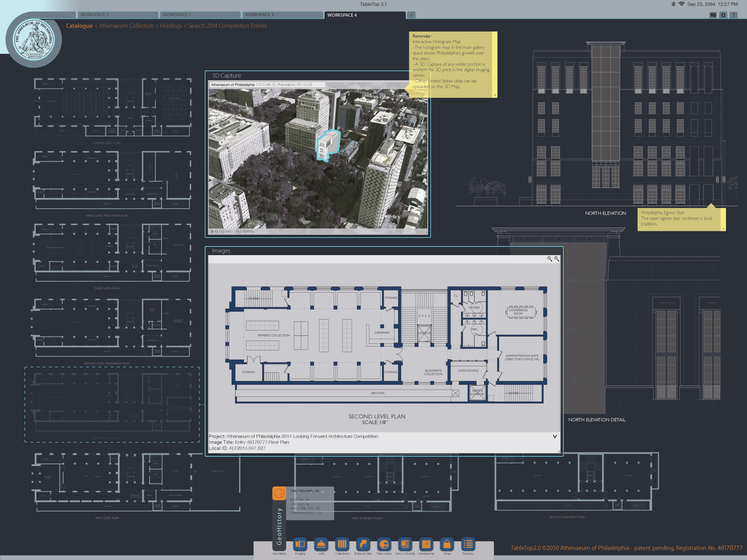This screenshot has height=560, width=747.
Task: Click the Athenaeum Collection breadcrumb link
Action: [x=126, y=26]
